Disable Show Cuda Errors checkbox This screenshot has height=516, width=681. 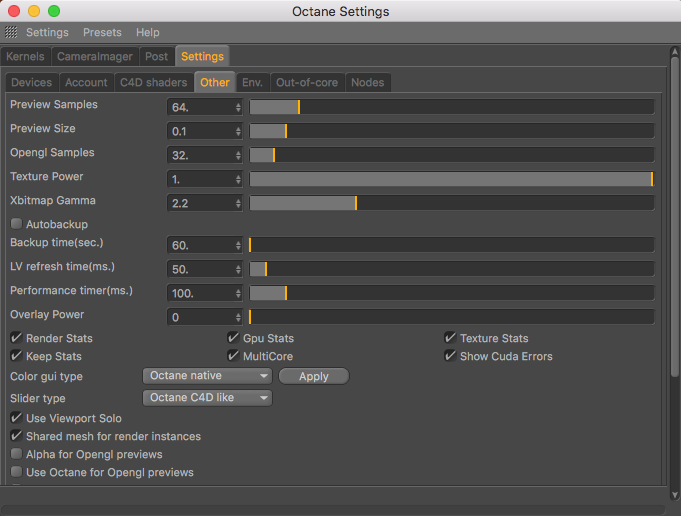click(x=450, y=356)
